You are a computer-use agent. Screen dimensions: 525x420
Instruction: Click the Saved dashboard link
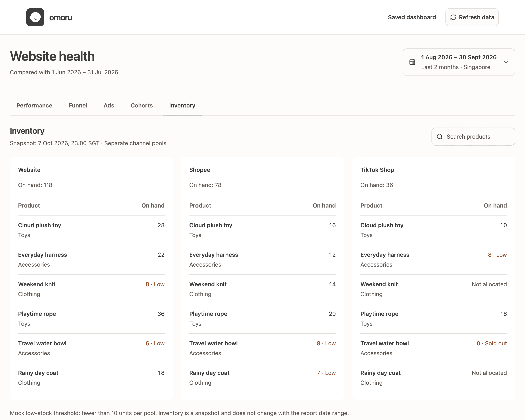point(412,17)
